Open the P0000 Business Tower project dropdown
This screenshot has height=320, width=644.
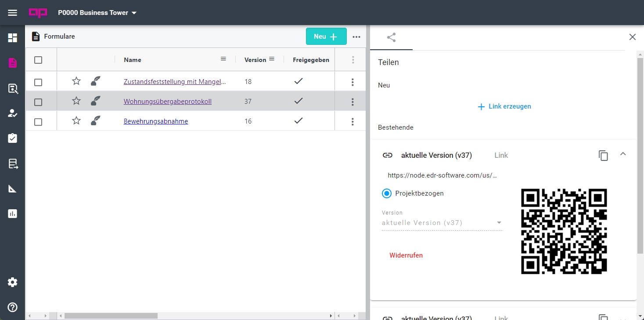97,13
